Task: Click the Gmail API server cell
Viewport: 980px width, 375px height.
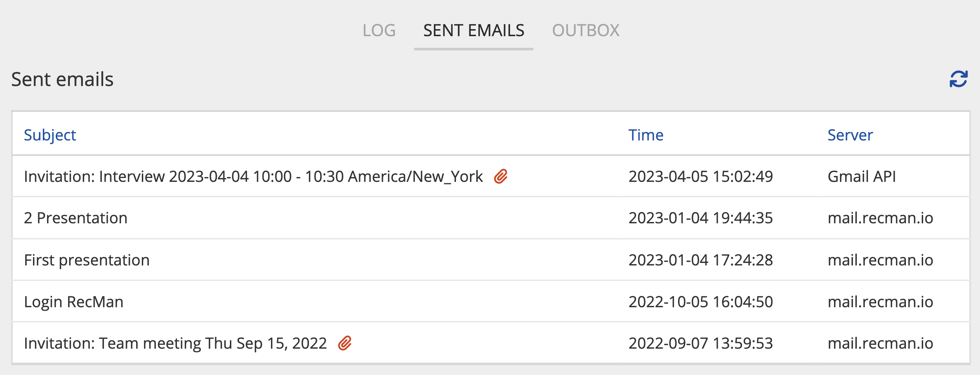Action: pos(862,177)
